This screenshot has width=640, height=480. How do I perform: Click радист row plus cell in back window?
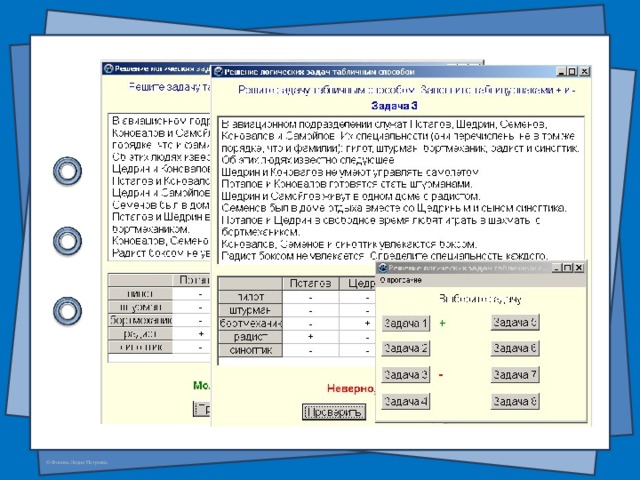coord(191,334)
